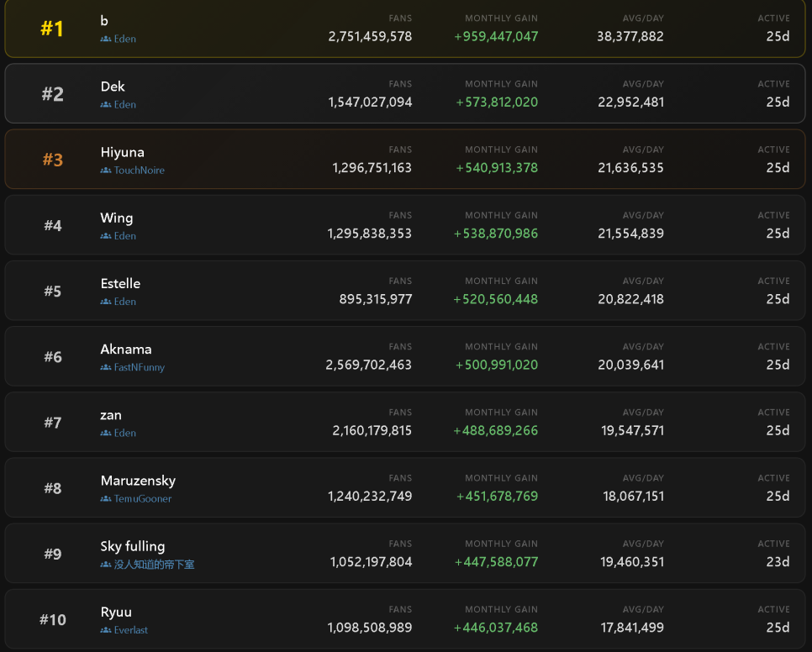Viewport: 812px width, 652px height.
Task: Click avg/day value 38,377,882
Action: [x=630, y=37]
